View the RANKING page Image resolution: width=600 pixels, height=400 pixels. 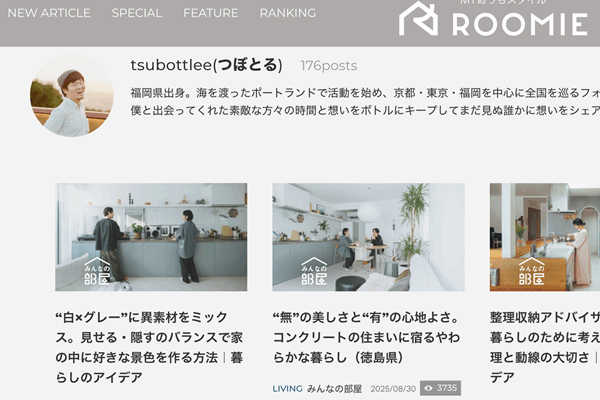(288, 13)
